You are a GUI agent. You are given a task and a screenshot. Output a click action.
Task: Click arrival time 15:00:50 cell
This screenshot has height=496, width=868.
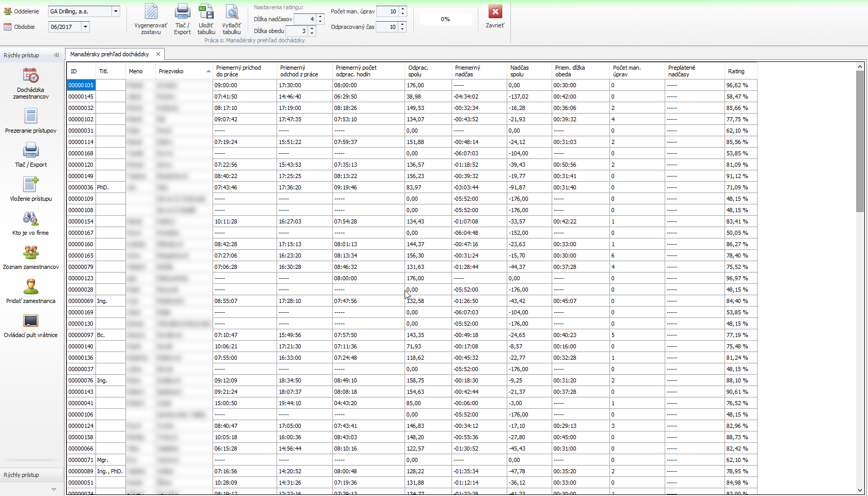245,403
